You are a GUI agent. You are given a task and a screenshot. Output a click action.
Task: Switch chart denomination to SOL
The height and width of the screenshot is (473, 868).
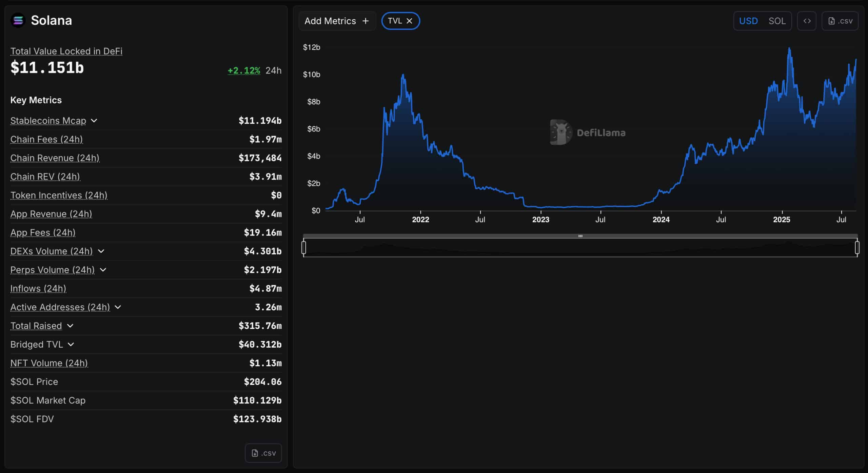[777, 21]
